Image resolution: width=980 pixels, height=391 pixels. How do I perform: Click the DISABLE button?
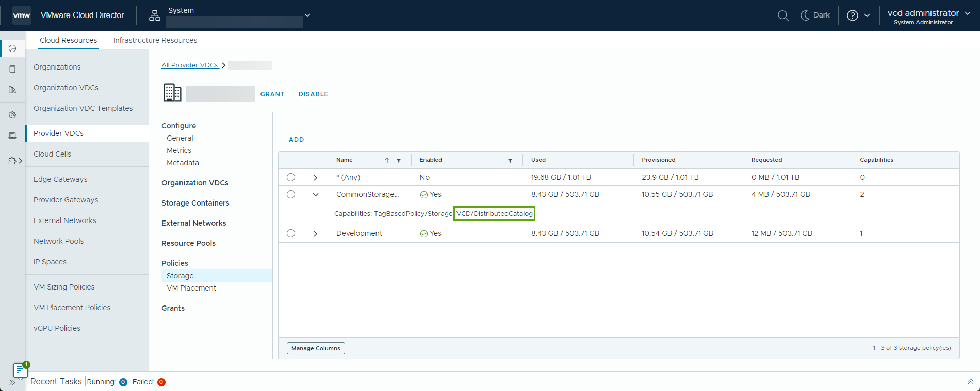click(x=313, y=94)
